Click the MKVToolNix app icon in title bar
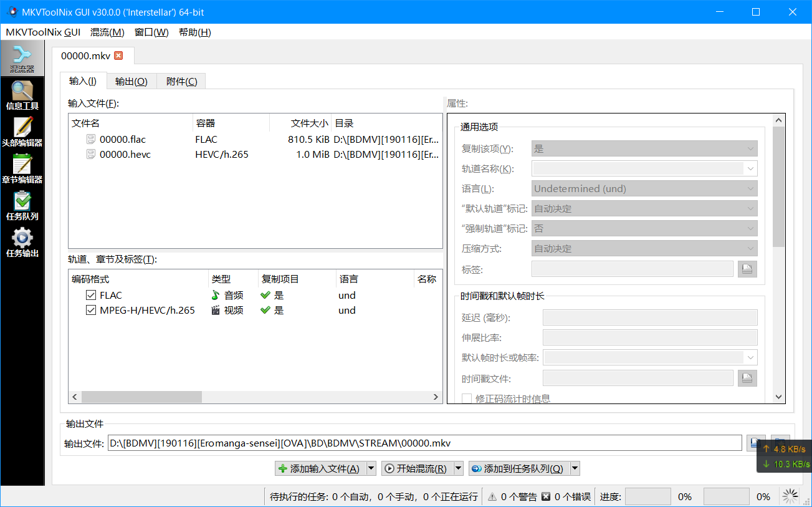The width and height of the screenshot is (812, 507). [11, 12]
